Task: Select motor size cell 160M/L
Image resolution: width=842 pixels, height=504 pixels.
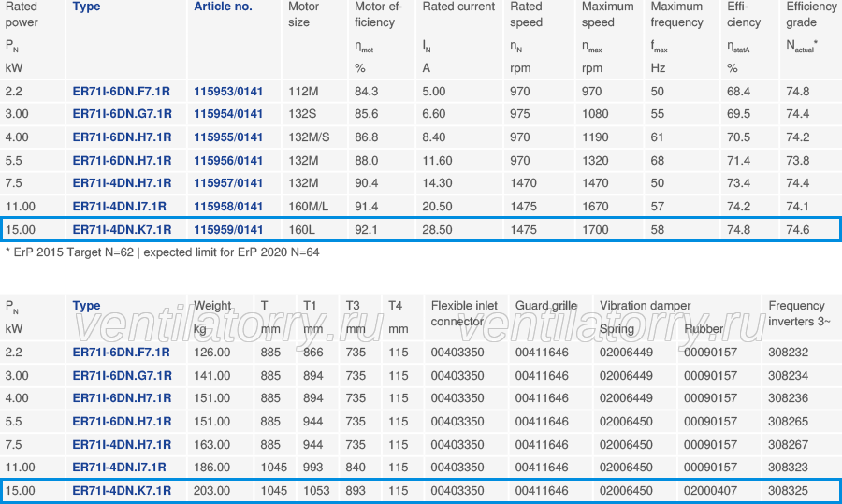Action: click(308, 206)
